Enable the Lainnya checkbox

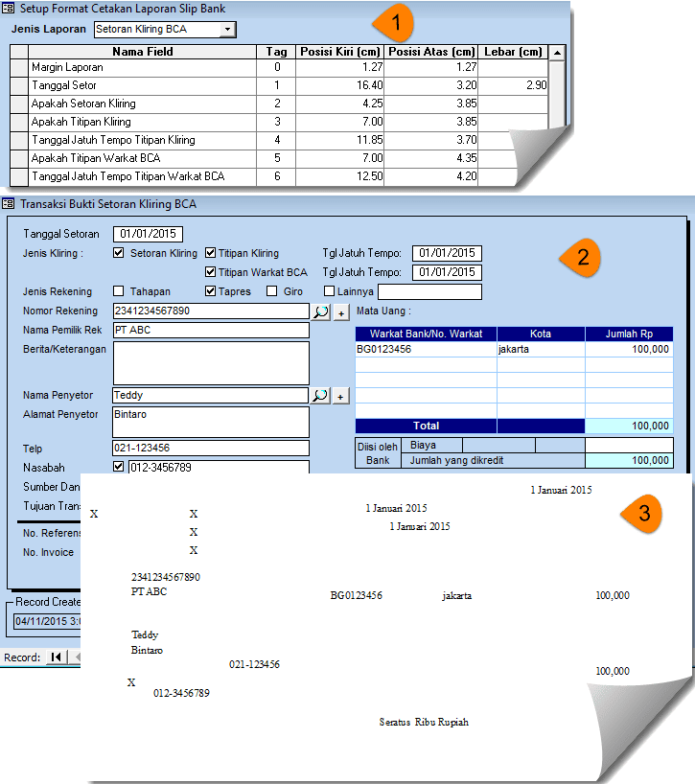(x=329, y=291)
